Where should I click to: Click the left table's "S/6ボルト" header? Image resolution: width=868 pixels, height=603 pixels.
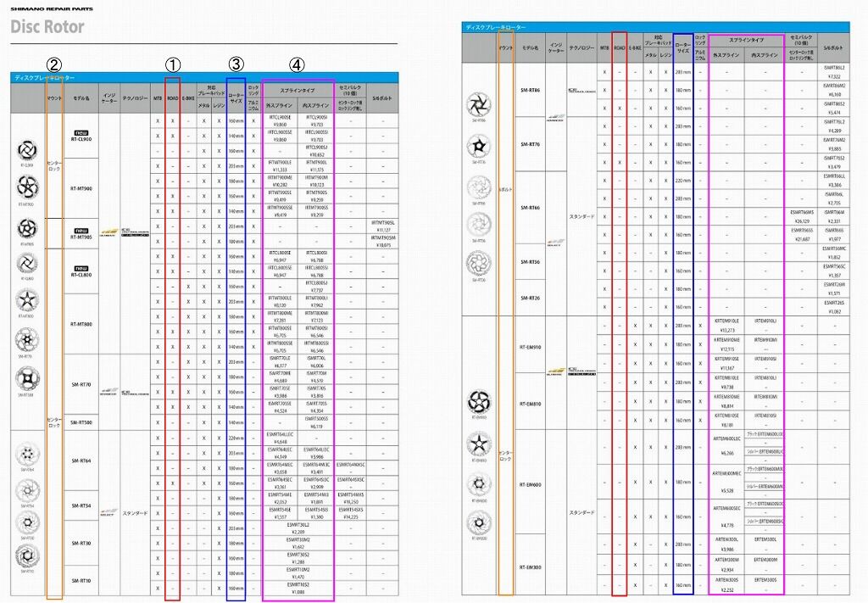(382, 98)
